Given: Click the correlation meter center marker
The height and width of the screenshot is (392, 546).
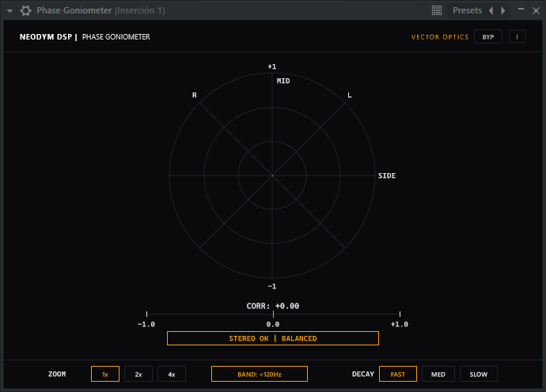Looking at the screenshot, I should [x=273, y=314].
